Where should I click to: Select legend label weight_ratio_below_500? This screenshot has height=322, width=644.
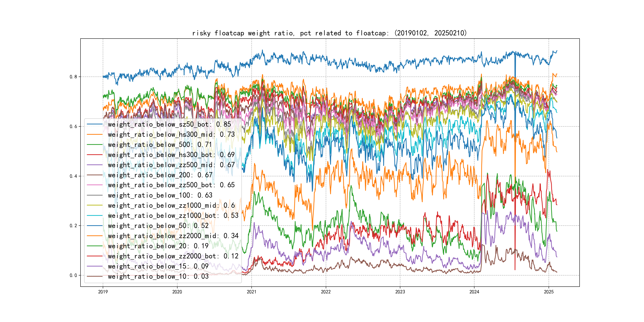tap(159, 145)
